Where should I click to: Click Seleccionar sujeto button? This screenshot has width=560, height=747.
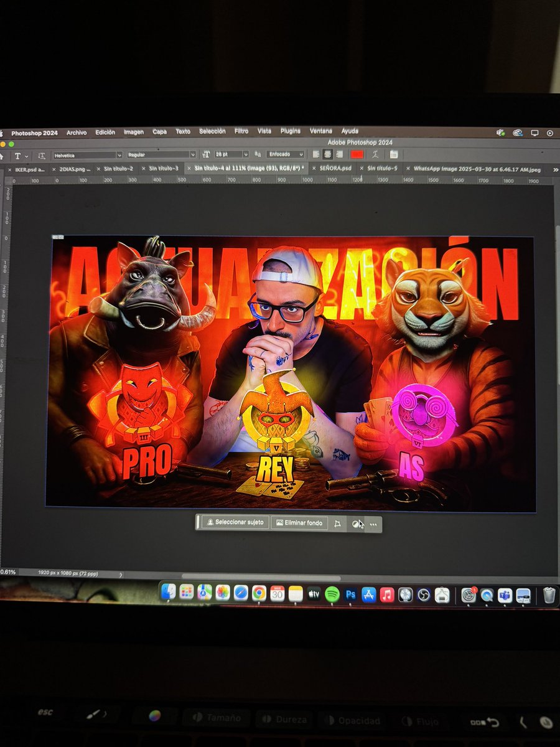coord(236,523)
